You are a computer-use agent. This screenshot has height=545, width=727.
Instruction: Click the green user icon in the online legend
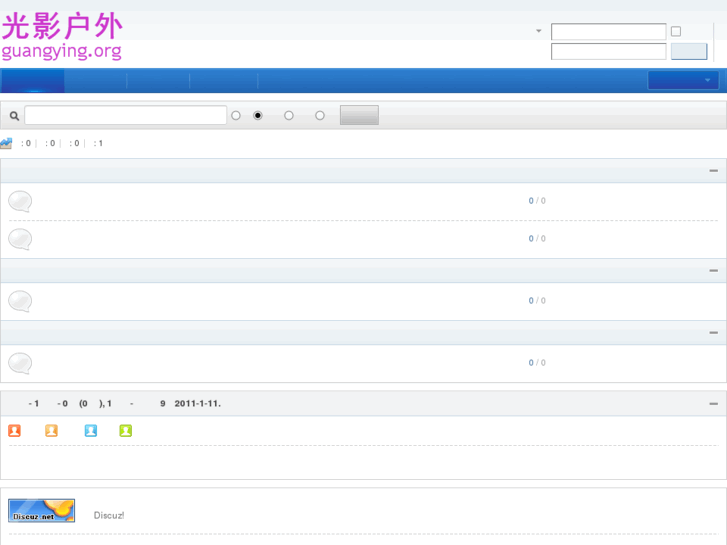[x=126, y=431]
